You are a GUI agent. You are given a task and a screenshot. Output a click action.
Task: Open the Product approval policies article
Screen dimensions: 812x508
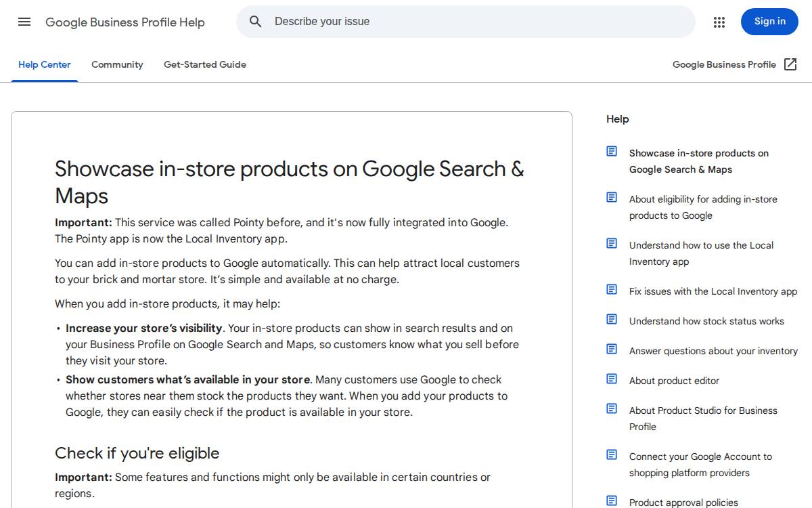(x=683, y=503)
